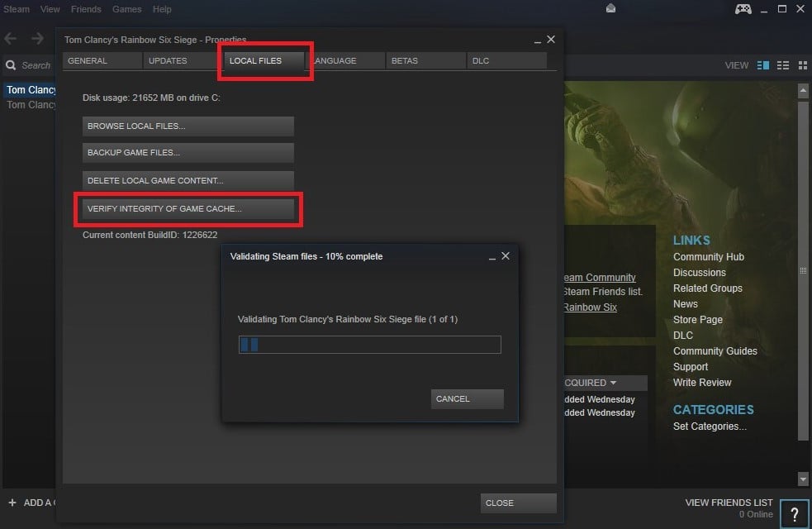This screenshot has width=812, height=529.
Task: Go forward with the right arrow
Action: [37, 38]
